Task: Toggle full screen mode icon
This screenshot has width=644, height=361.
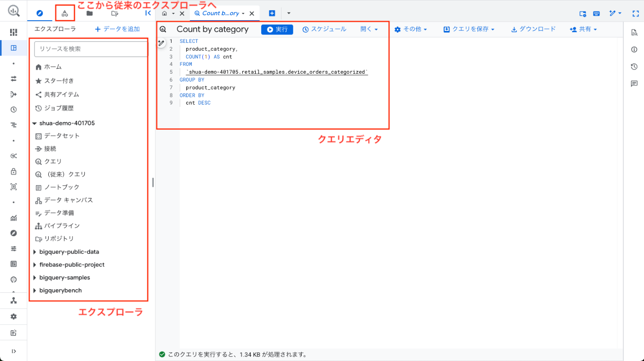Action: coord(635,14)
